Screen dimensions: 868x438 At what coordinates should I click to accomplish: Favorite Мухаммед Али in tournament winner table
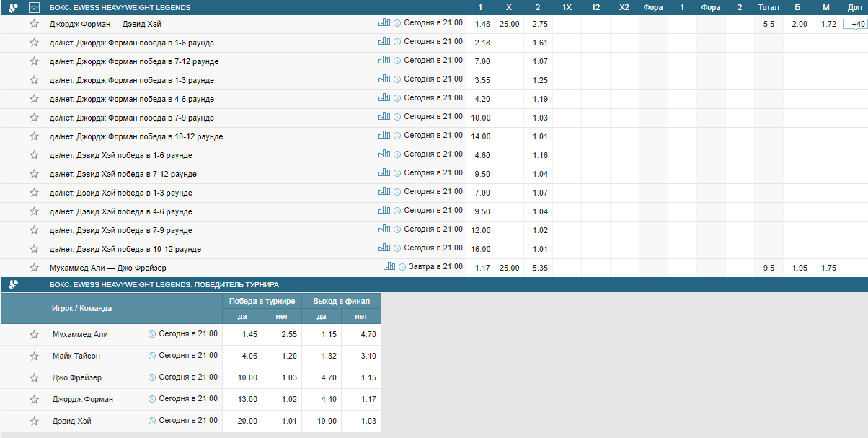(34, 335)
